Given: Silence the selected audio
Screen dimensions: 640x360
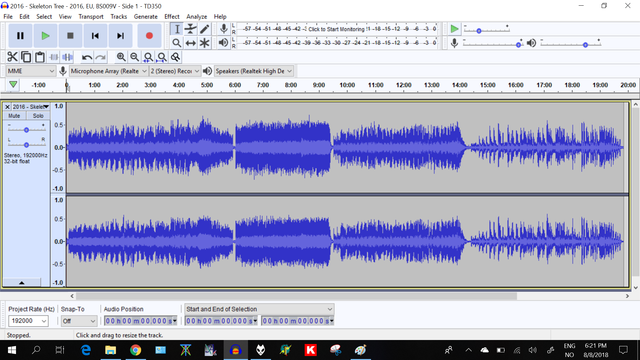Looking at the screenshot, I should (67, 57).
